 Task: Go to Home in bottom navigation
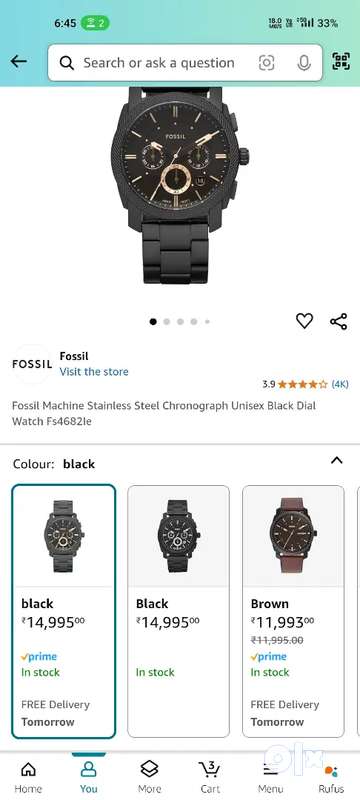coord(28,777)
